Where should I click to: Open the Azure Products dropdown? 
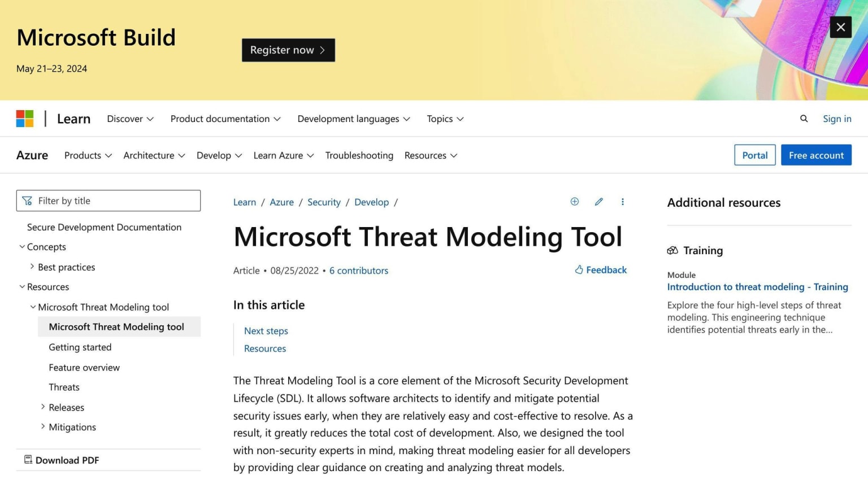(x=88, y=155)
